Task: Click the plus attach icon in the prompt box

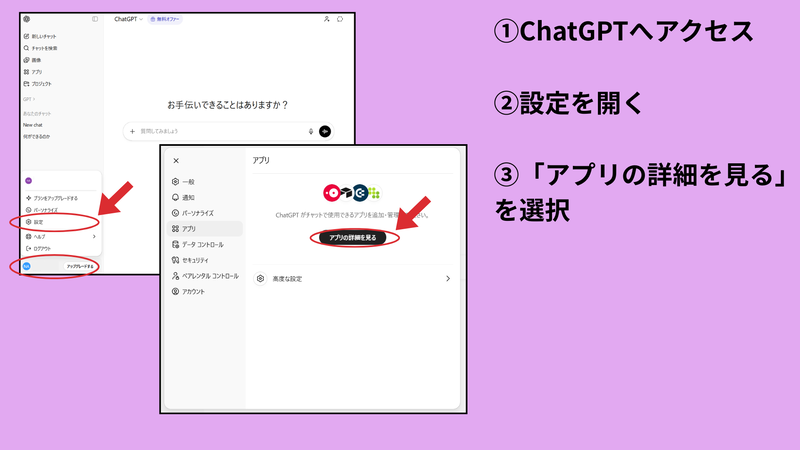Action: pyautogui.click(x=132, y=132)
